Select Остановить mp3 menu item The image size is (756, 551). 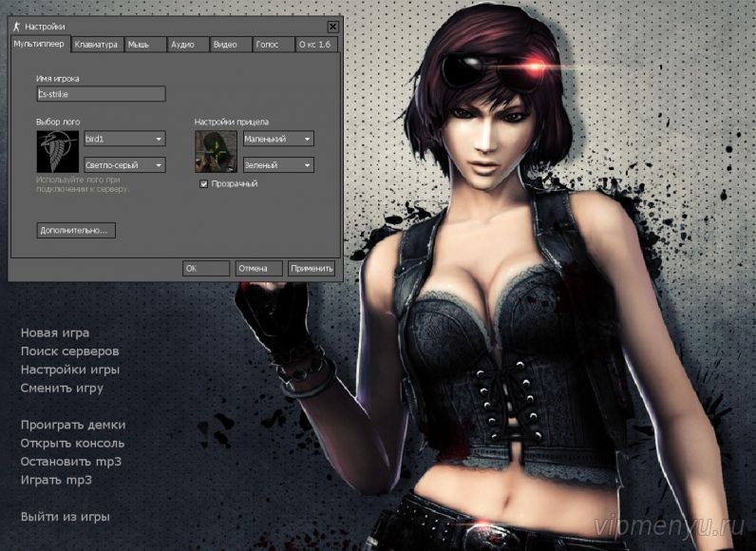point(71,462)
